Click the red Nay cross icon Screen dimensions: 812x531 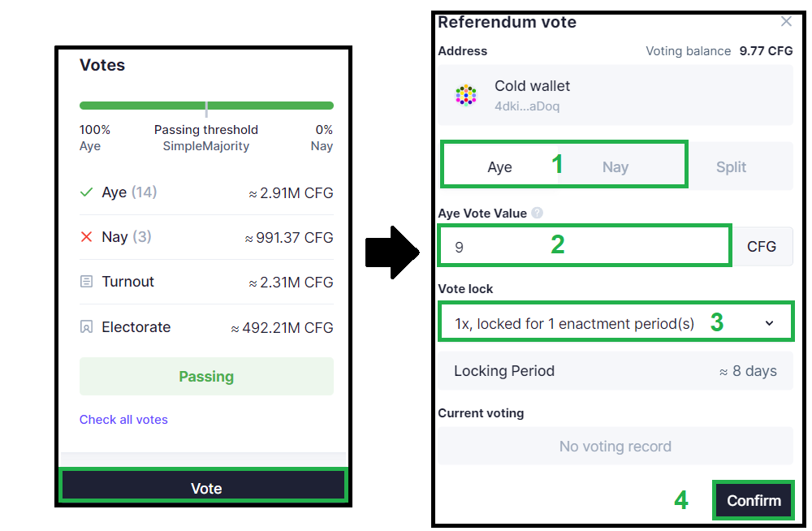coord(87,237)
